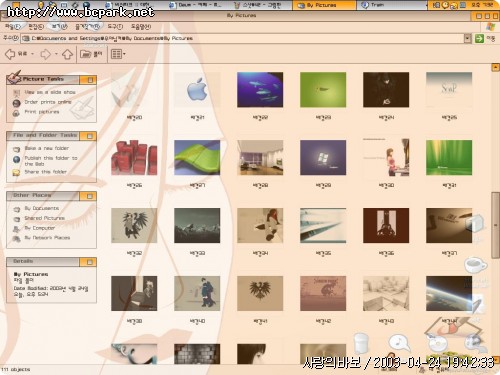Toggle the Folders pane button
The width and height of the screenshot is (500, 375).
click(x=91, y=54)
